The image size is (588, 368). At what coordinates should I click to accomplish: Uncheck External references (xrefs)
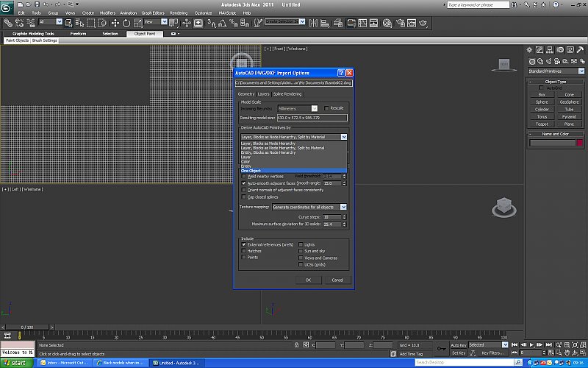(x=244, y=244)
